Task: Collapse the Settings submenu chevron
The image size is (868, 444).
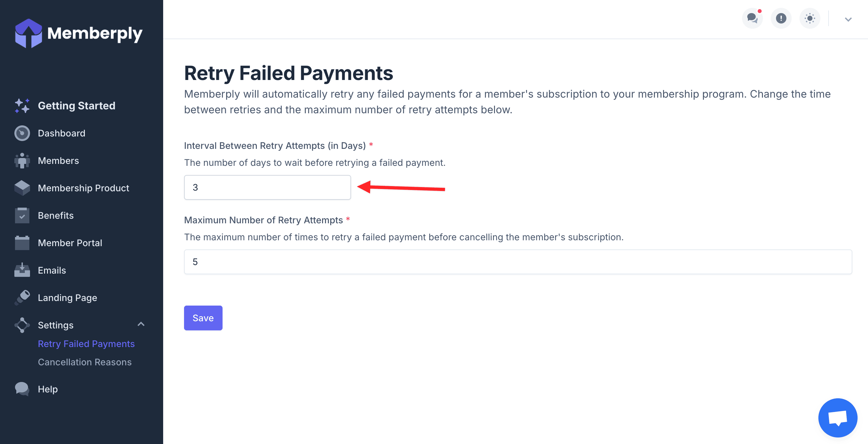Action: click(x=141, y=324)
